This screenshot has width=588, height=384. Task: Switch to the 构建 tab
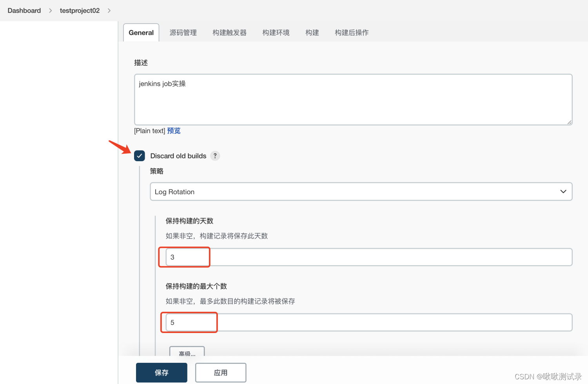point(312,33)
